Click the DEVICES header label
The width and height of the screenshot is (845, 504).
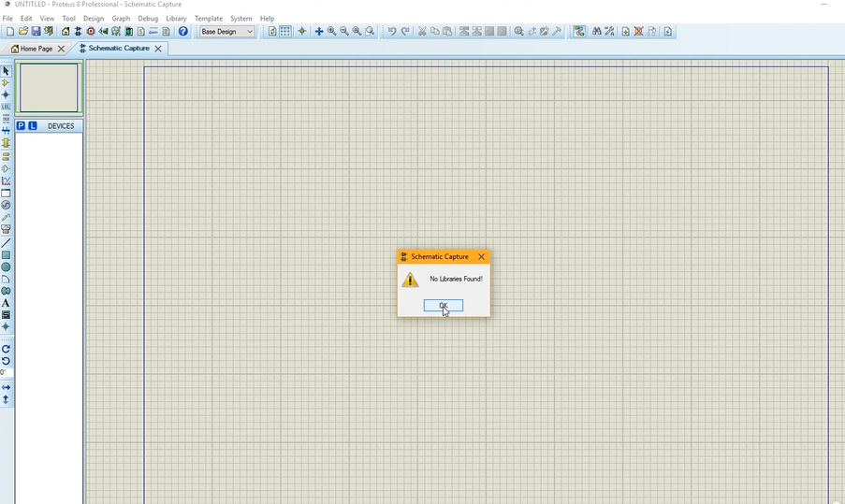click(61, 126)
